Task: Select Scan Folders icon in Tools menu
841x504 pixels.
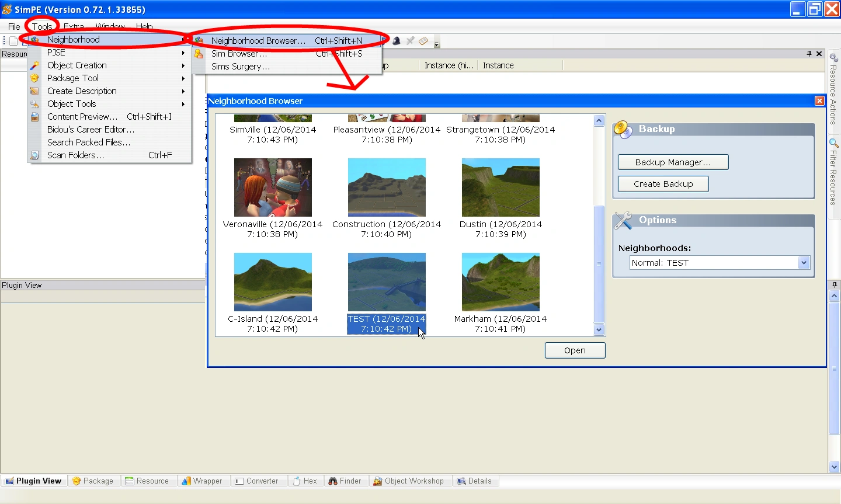Action: 33,155
